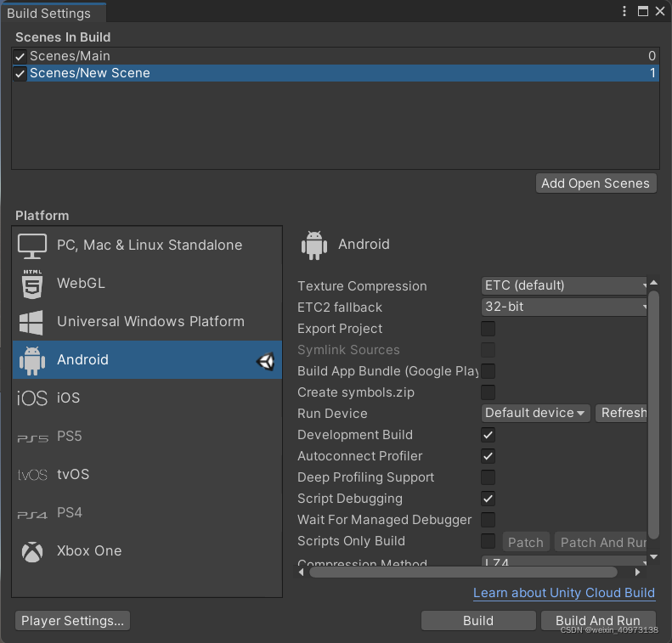
Task: Select iOS platform row
Action: 147,398
